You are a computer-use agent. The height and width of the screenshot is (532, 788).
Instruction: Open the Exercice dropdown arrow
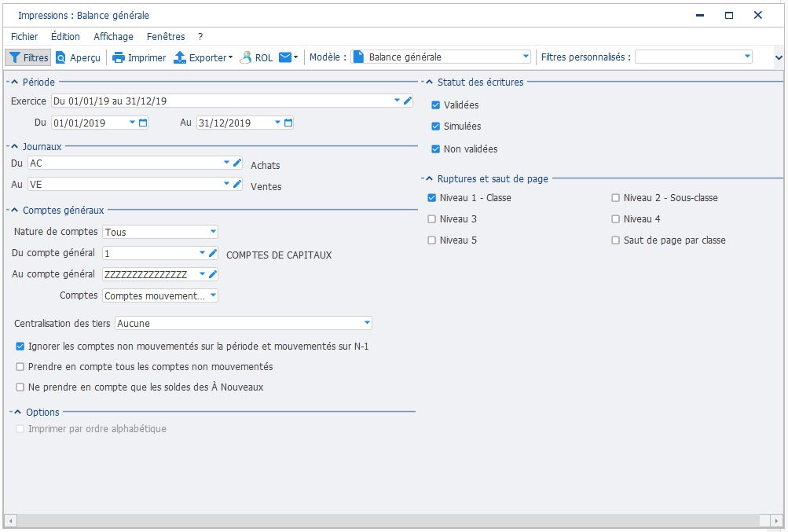[397, 101]
